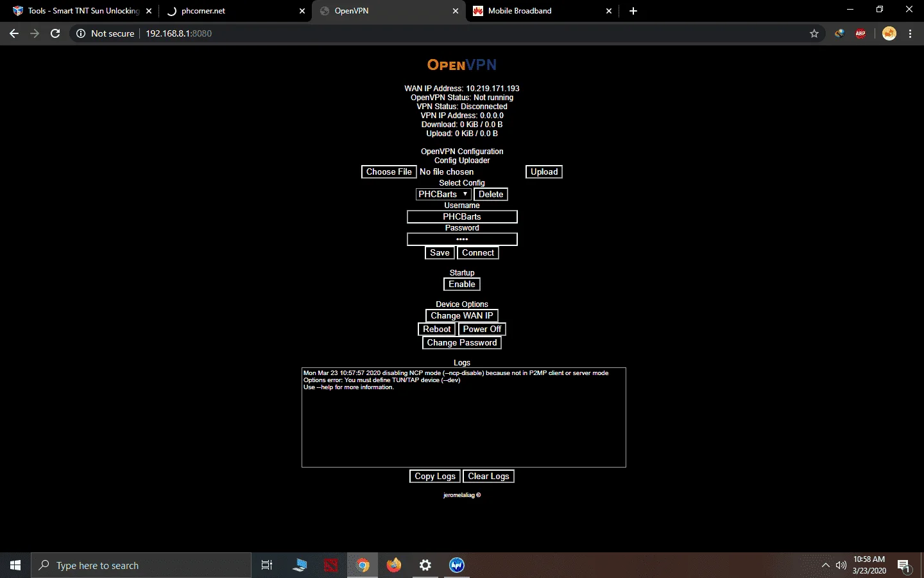
Task: Click inside the Logs text area
Action: pos(464,417)
